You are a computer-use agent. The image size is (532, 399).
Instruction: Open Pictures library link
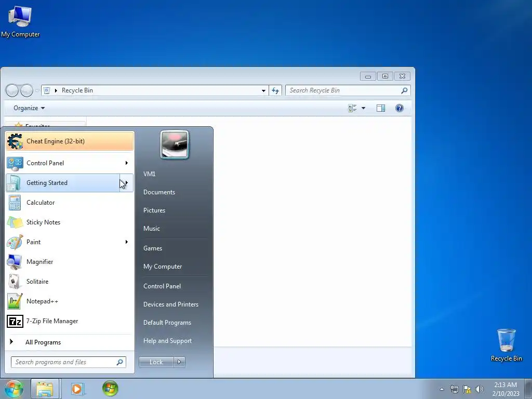154,210
